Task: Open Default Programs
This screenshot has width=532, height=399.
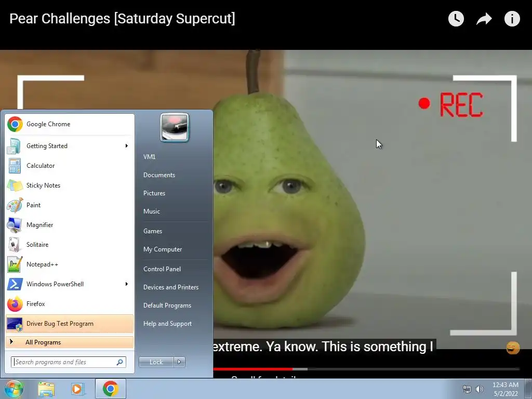Action: pos(167,305)
